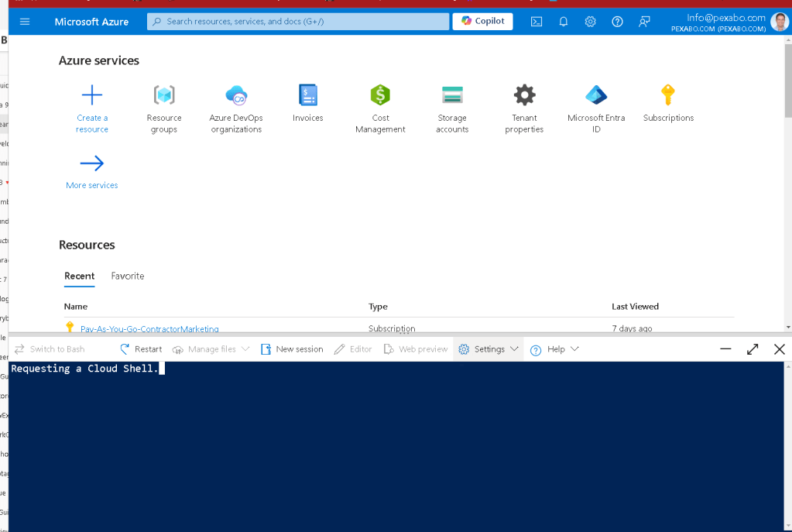Sort resources by Type column header
This screenshot has height=532, width=792.
click(x=378, y=307)
